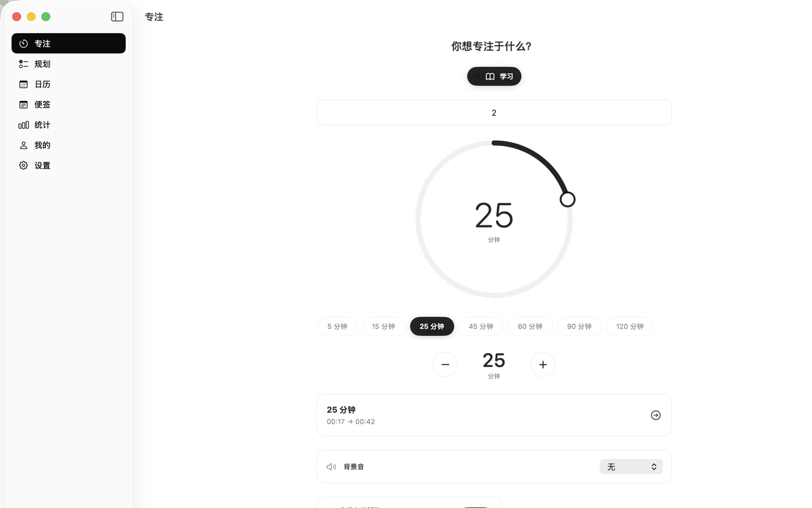Viewport: 812px width, 508px height.
Task: Decrease minutes with the minus button
Action: [445, 364]
